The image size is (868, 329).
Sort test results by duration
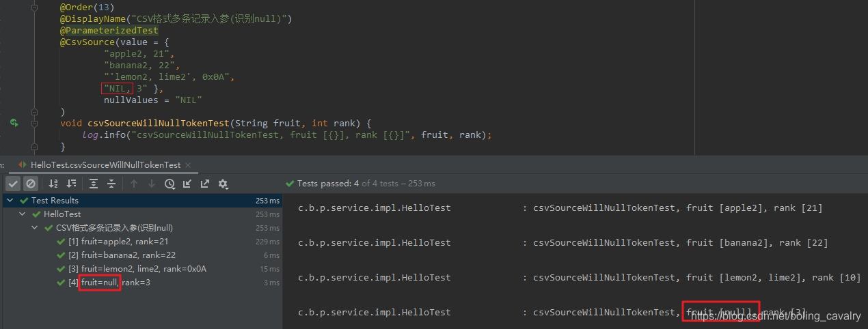point(72,184)
